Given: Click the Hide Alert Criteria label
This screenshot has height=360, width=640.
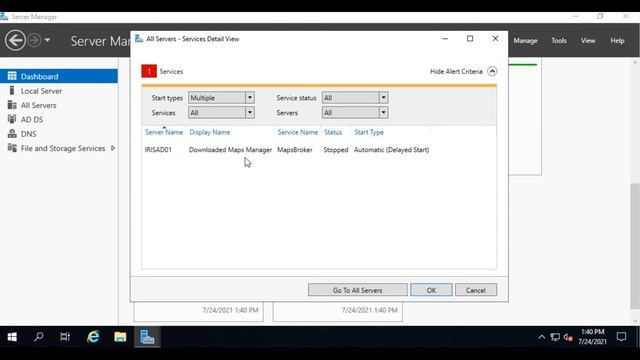Looking at the screenshot, I should point(456,71).
